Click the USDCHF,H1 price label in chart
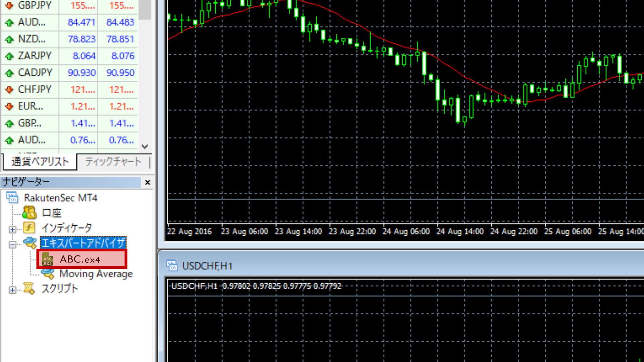Screen dimensions: 644x362 click(x=256, y=286)
